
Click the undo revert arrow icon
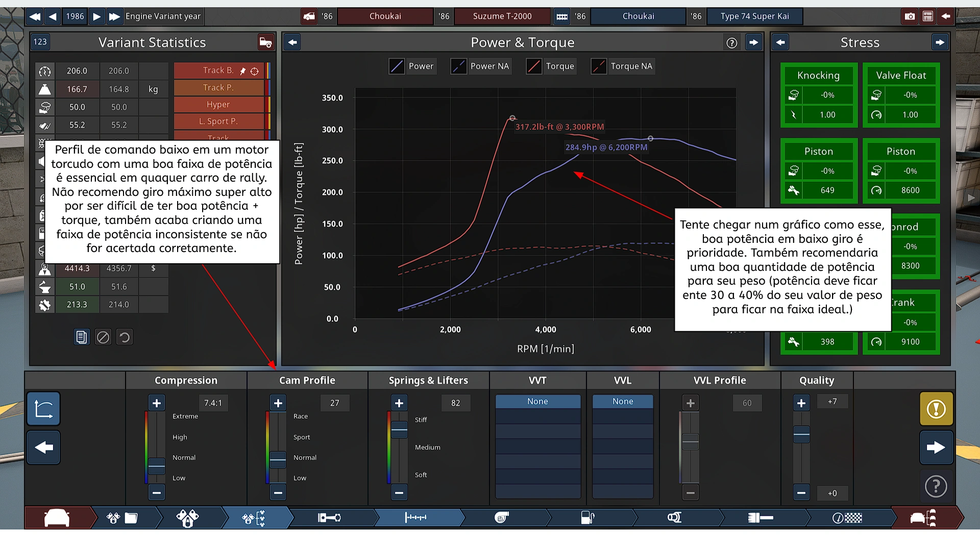125,337
